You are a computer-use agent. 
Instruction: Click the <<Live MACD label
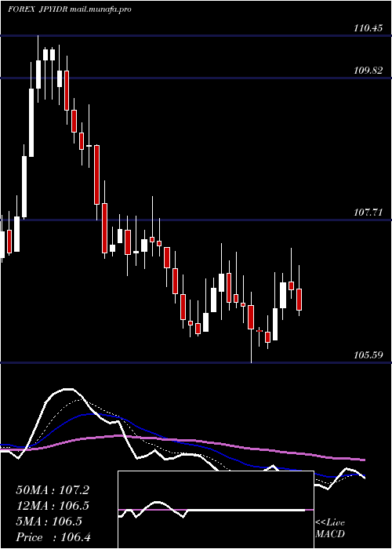point(330,529)
